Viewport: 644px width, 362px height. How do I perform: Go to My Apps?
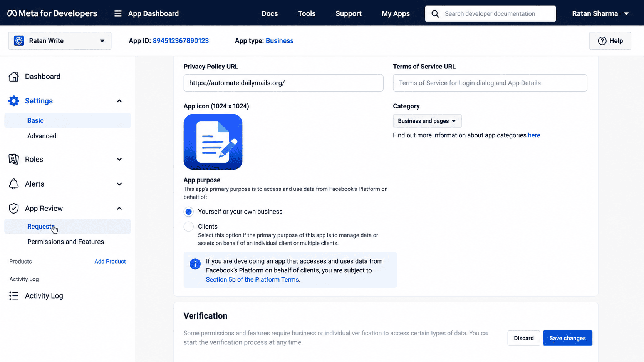[x=396, y=13]
